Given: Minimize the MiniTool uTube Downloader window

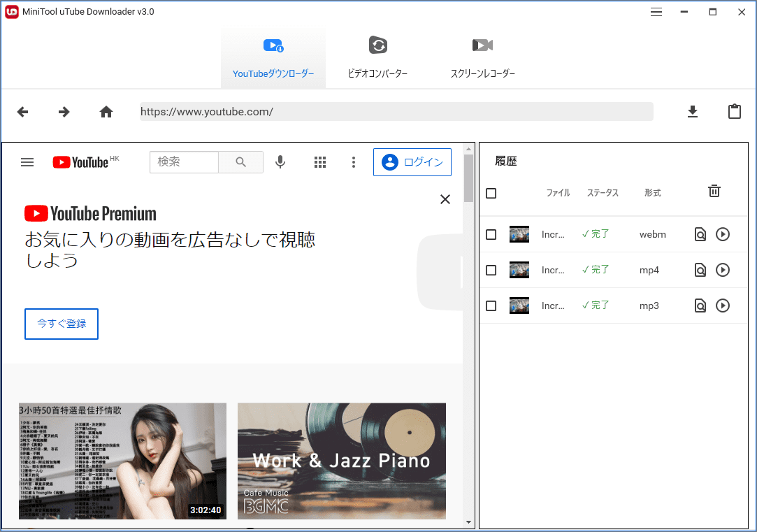Looking at the screenshot, I should (684, 12).
